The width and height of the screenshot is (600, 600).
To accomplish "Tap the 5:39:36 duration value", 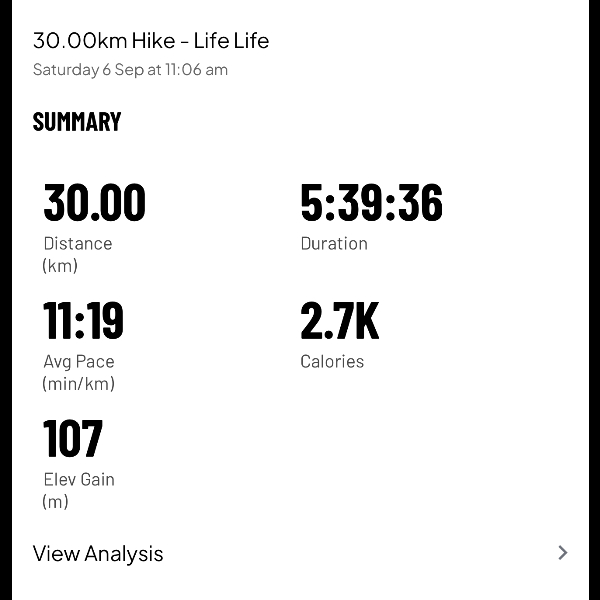I will pyautogui.click(x=371, y=203).
